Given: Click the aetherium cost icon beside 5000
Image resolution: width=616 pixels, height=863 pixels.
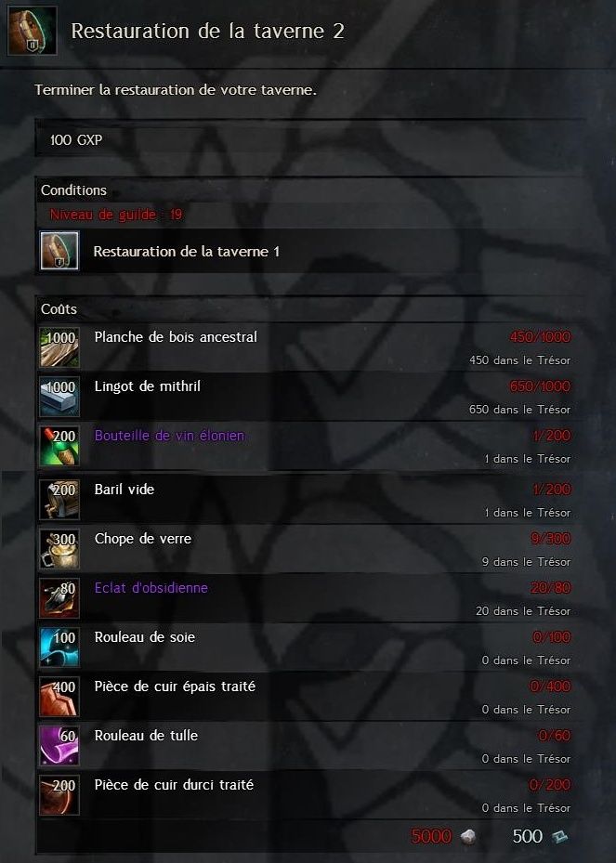Looking at the screenshot, I should click(468, 837).
